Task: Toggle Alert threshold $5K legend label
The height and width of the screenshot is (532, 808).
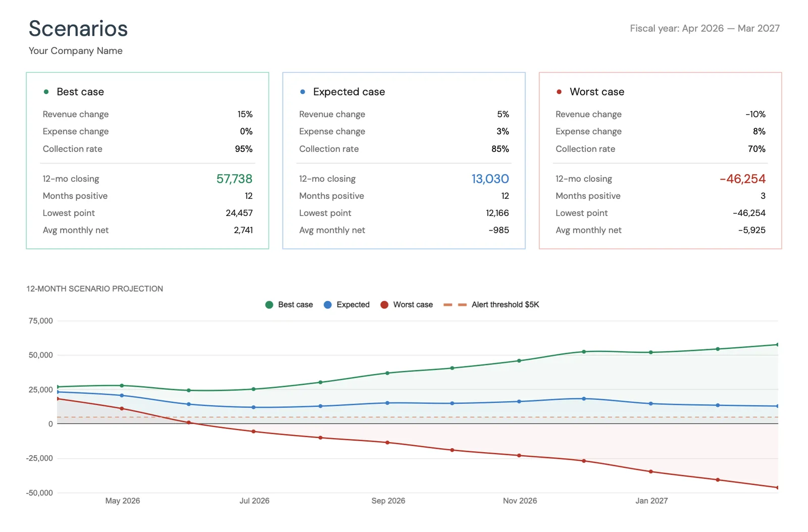Action: click(x=505, y=305)
